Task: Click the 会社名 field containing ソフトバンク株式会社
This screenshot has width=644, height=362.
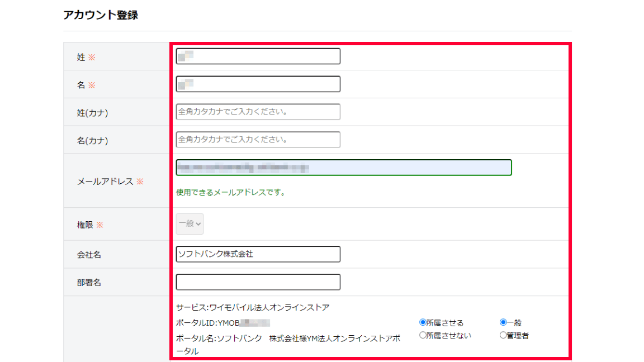Action: [258, 254]
